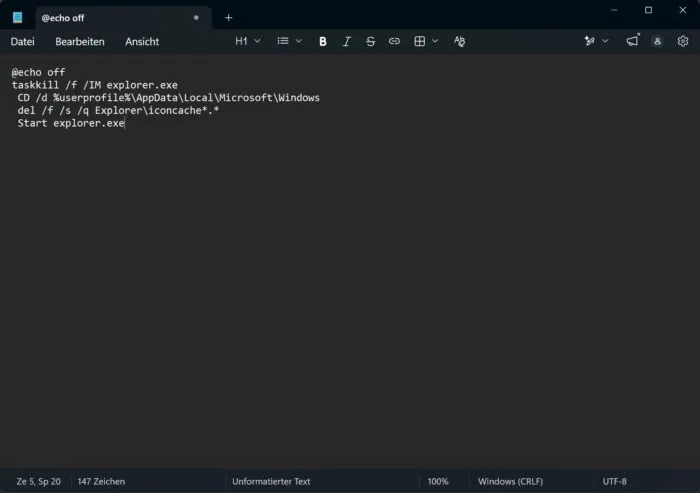Open Notepad settings gear

pyautogui.click(x=683, y=41)
